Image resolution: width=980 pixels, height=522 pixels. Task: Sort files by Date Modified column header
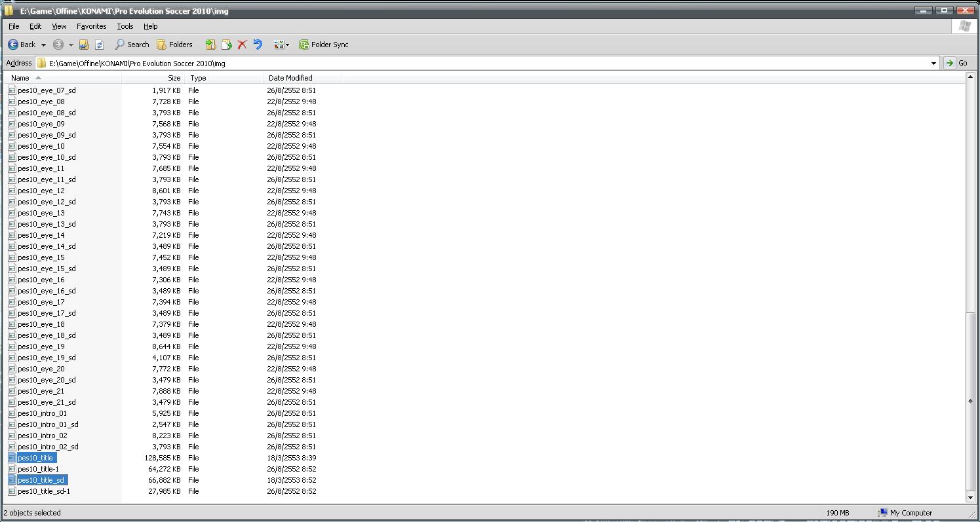tap(303, 78)
